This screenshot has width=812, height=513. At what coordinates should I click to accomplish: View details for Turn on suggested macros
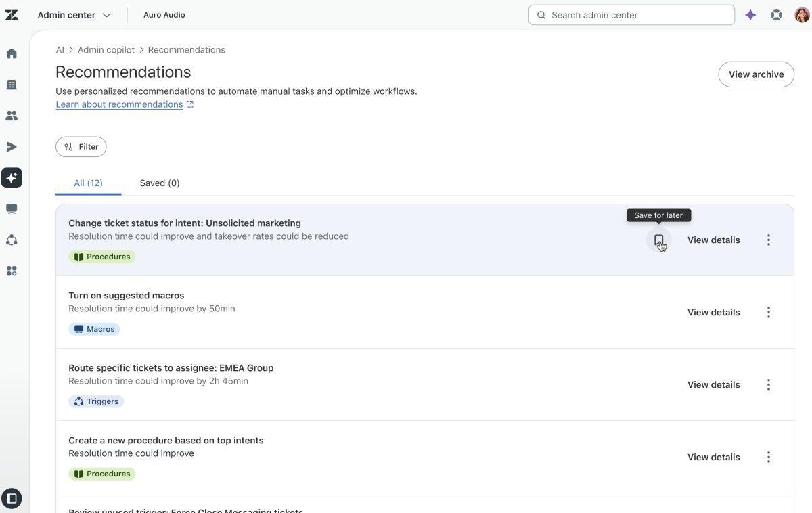click(x=713, y=313)
